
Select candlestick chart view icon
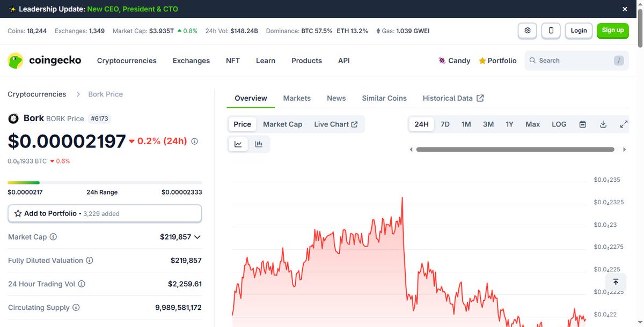pyautogui.click(x=259, y=144)
